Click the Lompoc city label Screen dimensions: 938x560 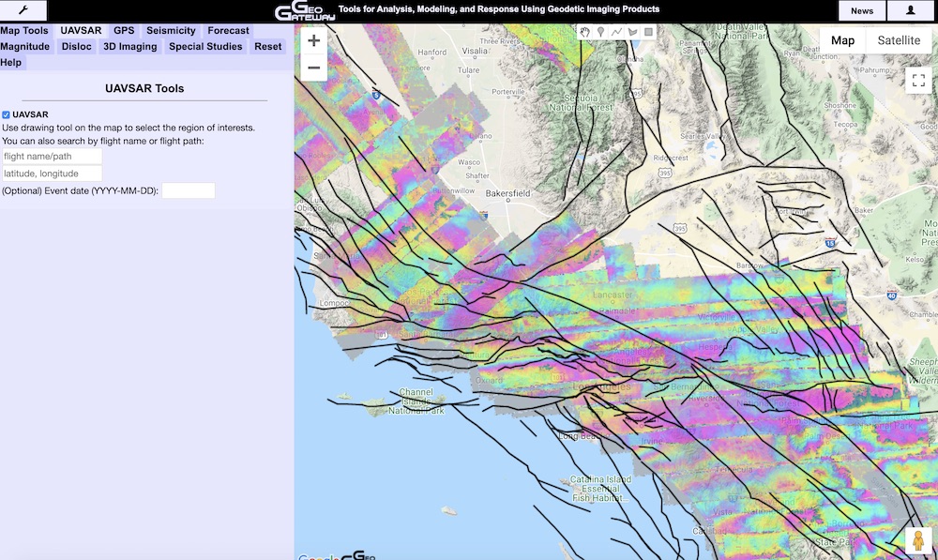click(334, 303)
